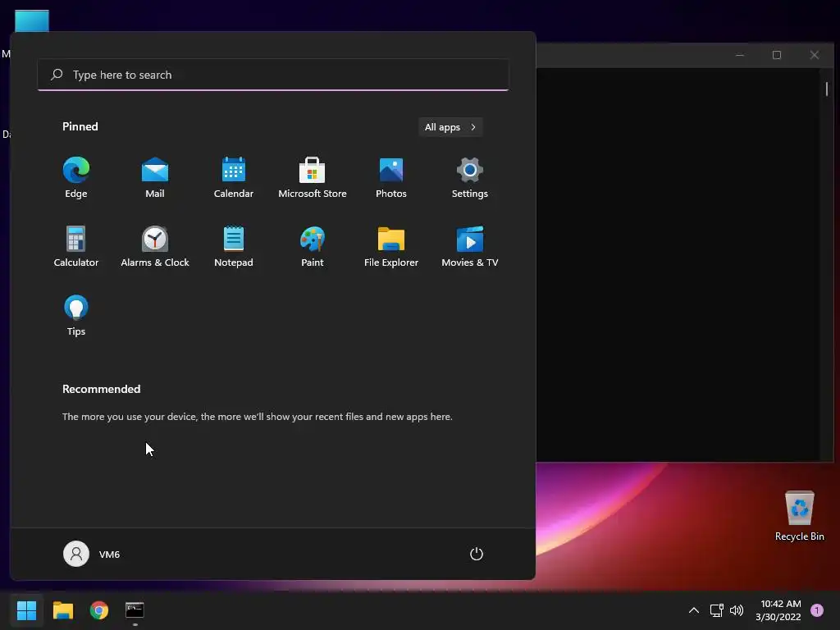Launch the Movies & TV app
This screenshot has width=840, height=630.
(x=470, y=247)
